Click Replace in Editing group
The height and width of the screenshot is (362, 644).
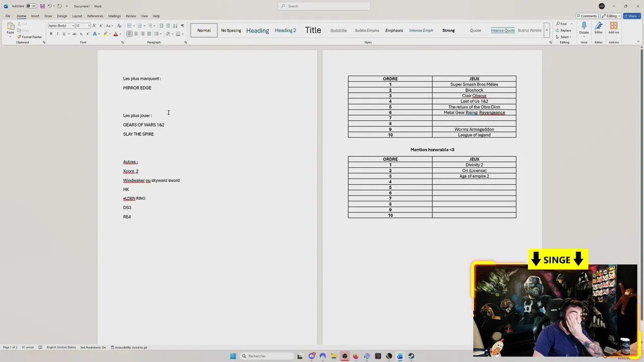click(563, 30)
